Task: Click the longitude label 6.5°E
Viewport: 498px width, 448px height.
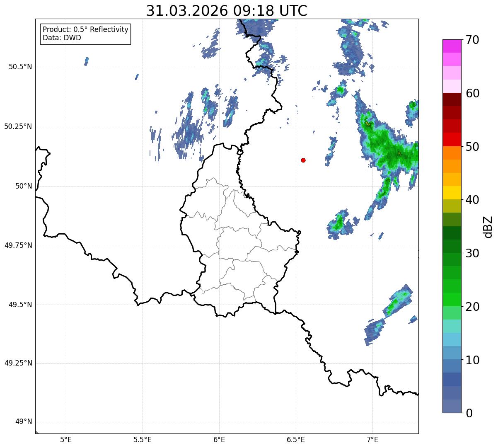Action: pyautogui.click(x=296, y=439)
